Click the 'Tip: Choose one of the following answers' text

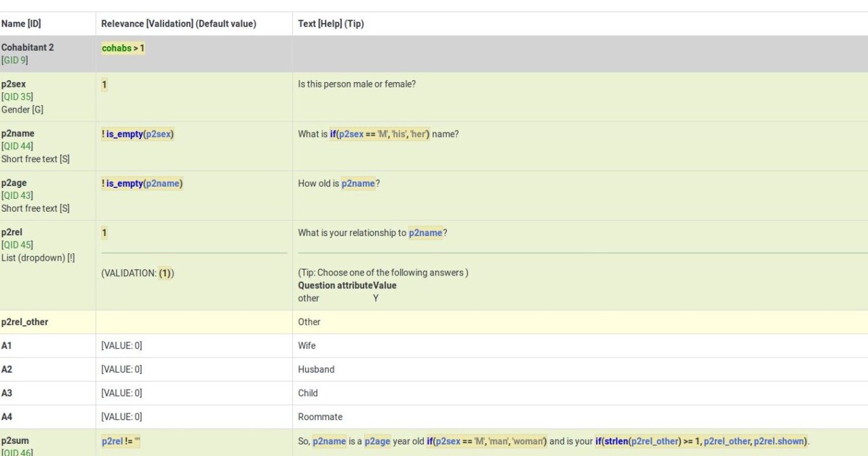point(383,273)
